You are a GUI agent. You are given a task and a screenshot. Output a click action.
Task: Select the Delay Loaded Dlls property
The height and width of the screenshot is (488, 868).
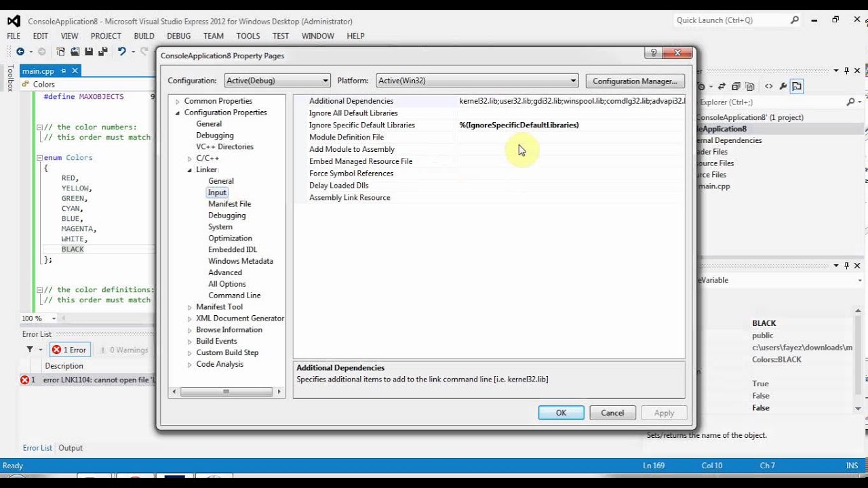[x=339, y=185]
